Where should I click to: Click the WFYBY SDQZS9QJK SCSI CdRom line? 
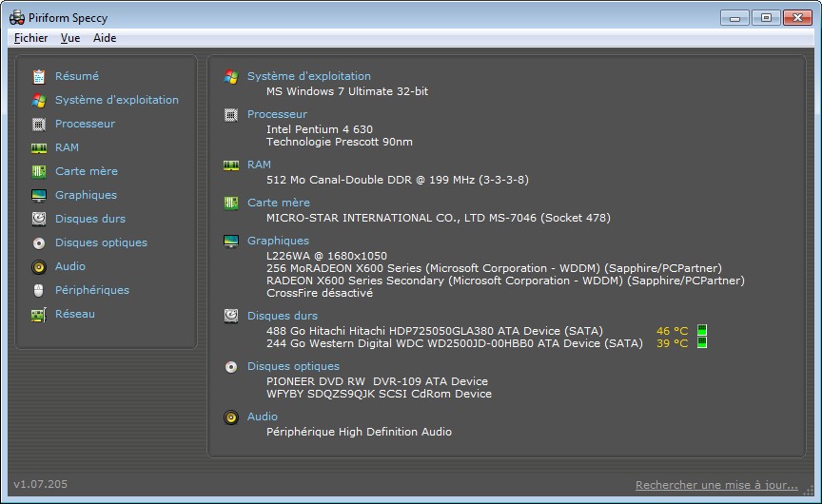(379, 394)
